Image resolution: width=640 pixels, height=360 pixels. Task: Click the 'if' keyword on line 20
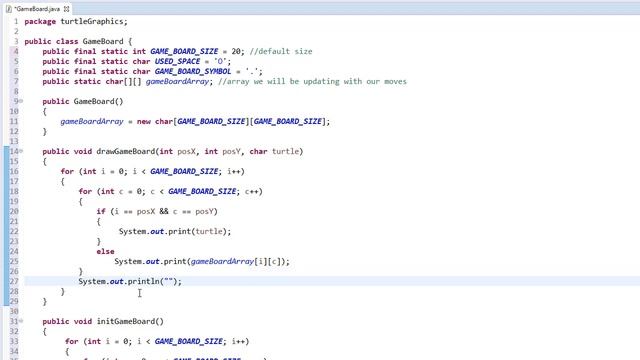pos(101,211)
